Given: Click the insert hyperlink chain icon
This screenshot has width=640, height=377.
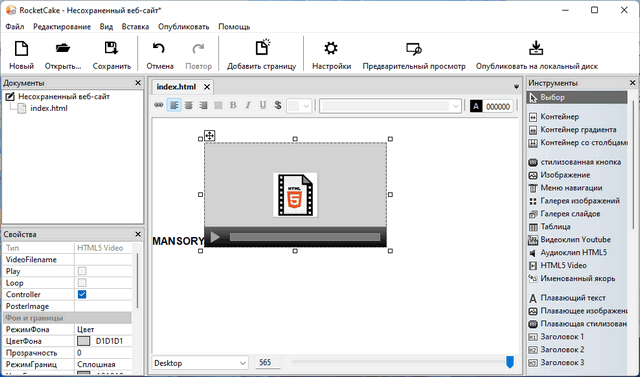Looking at the screenshot, I should point(158,106).
